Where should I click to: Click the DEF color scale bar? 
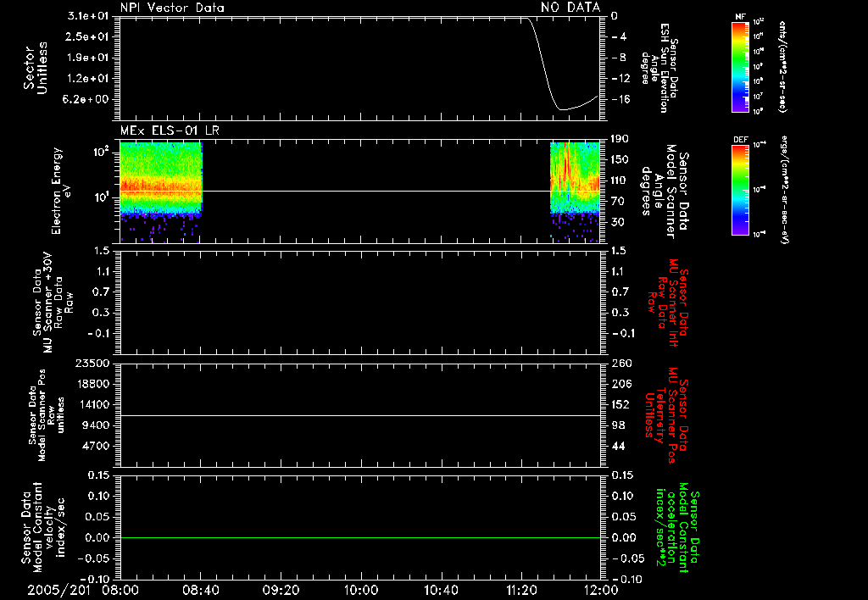click(740, 190)
